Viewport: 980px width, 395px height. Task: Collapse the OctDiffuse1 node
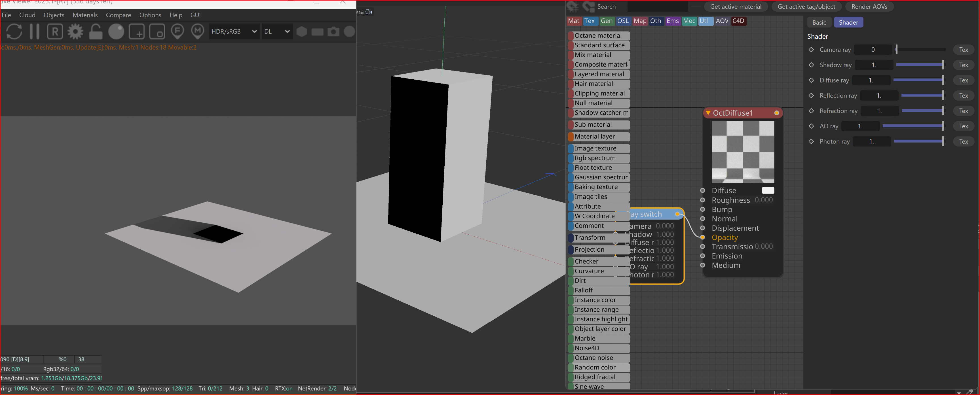tap(708, 113)
